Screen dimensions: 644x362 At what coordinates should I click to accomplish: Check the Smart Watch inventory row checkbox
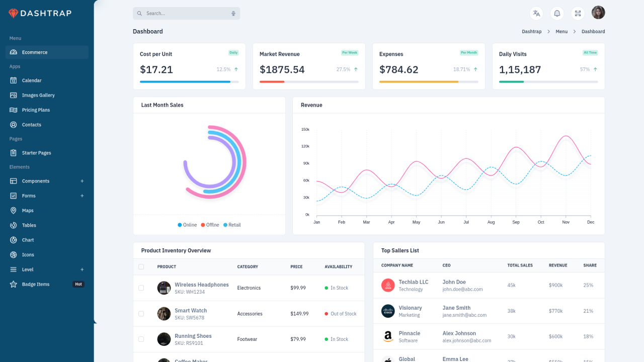(141, 313)
